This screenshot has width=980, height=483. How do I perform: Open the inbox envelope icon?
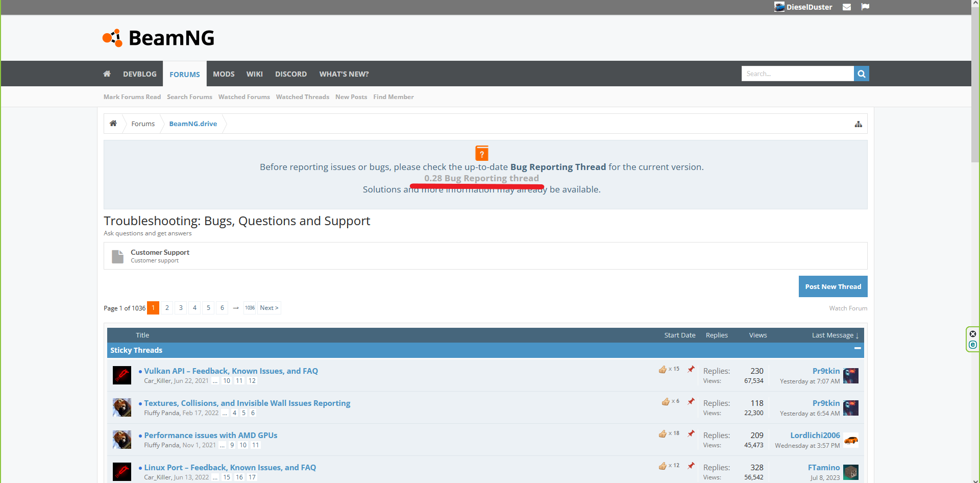847,7
